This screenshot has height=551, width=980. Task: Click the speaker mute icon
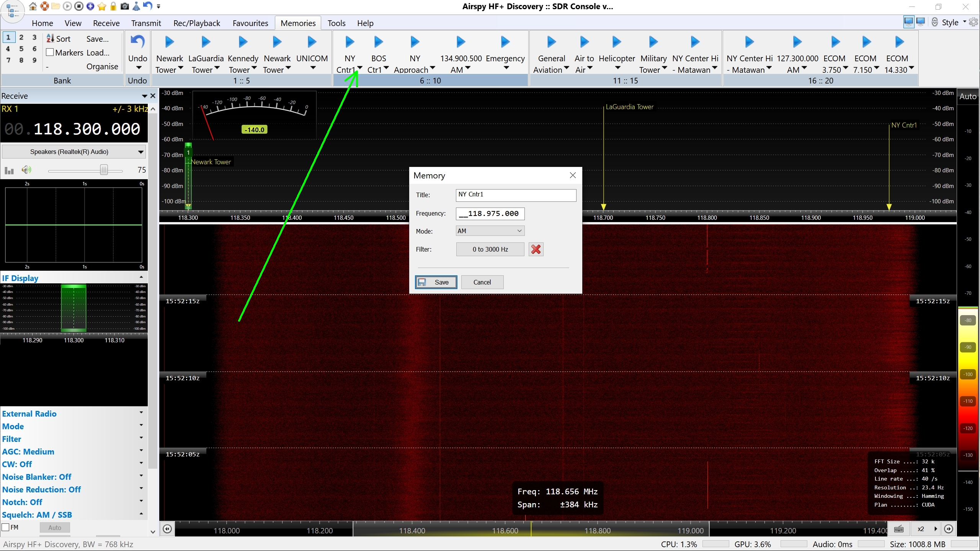(26, 170)
